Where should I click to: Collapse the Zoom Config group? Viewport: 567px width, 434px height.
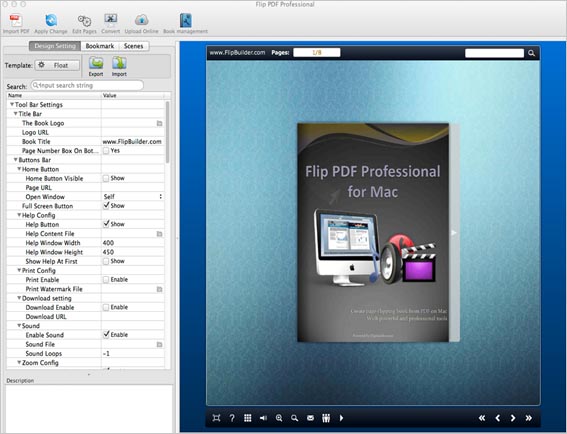(19, 363)
